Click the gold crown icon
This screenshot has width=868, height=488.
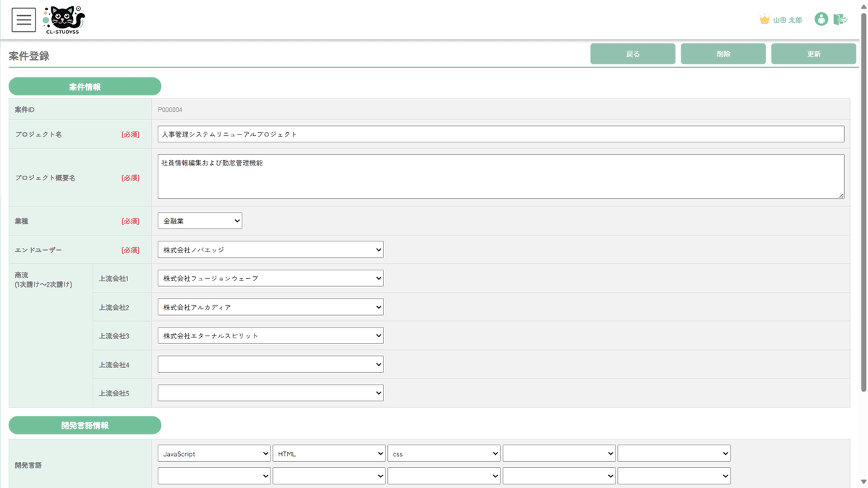pos(765,20)
